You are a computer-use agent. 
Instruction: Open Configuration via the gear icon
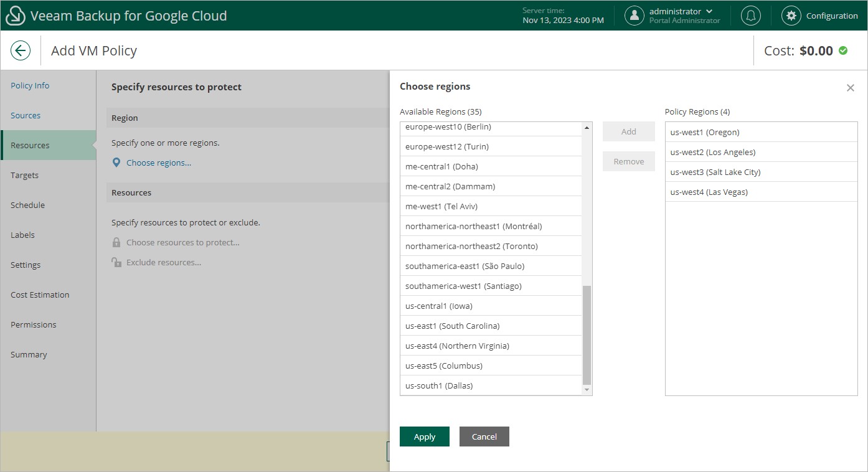point(791,16)
